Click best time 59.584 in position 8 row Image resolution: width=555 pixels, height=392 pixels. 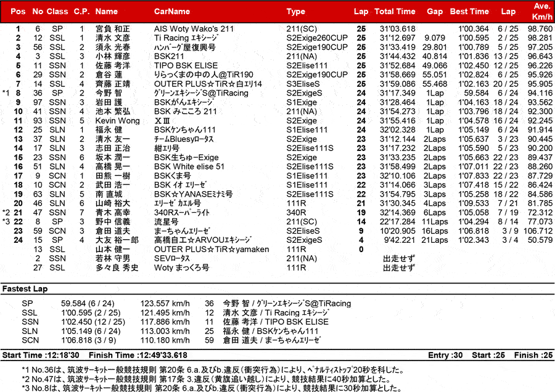[476, 93]
